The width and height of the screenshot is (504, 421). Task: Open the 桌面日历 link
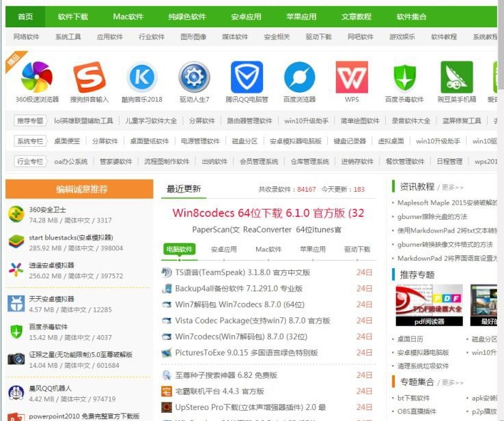[x=410, y=339]
